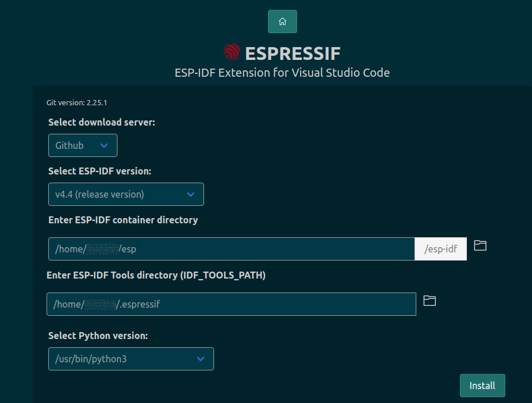Viewport: 532px width, 403px height.
Task: Click the Select download server label
Action: click(x=102, y=122)
